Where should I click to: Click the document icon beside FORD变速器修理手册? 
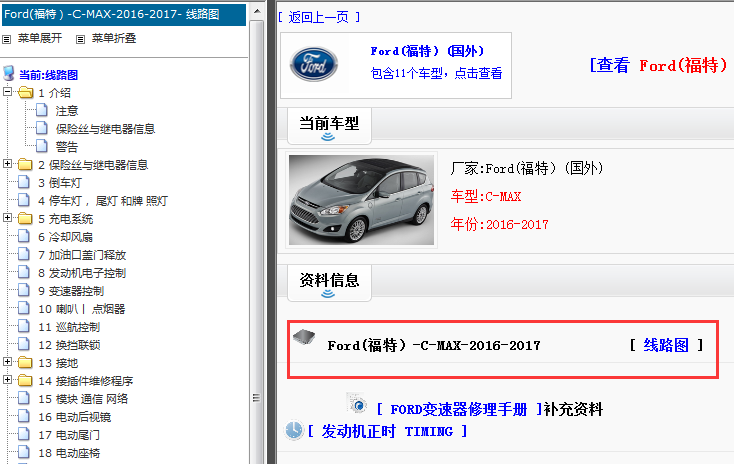point(357,403)
